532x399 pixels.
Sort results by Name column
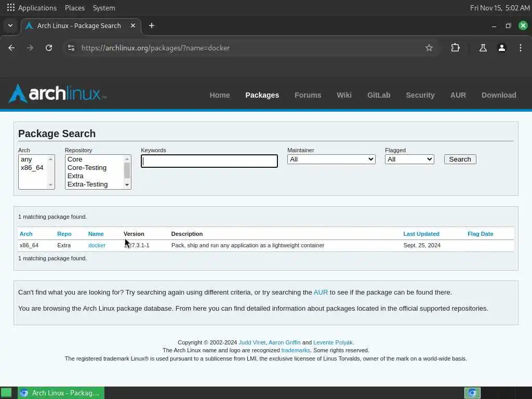(x=96, y=234)
